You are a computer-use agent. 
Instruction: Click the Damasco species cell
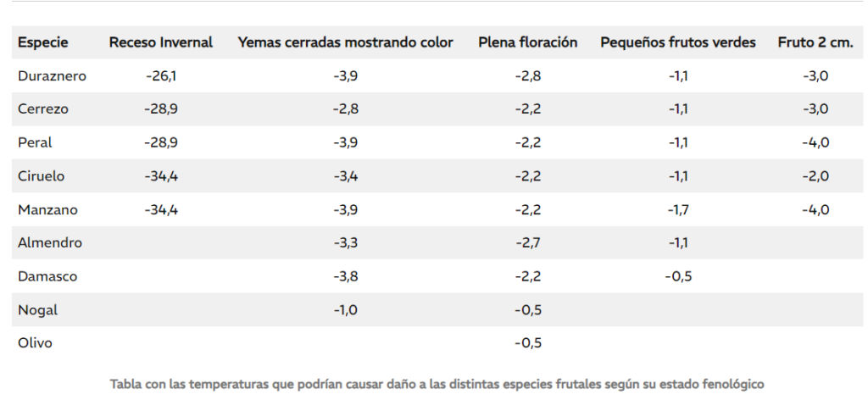[x=47, y=276]
